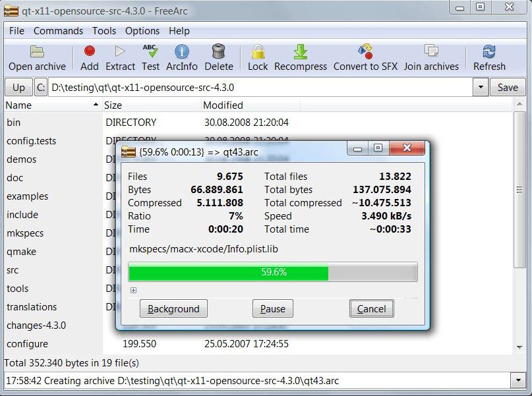Open the File menu
The height and width of the screenshot is (396, 532).
(16, 31)
